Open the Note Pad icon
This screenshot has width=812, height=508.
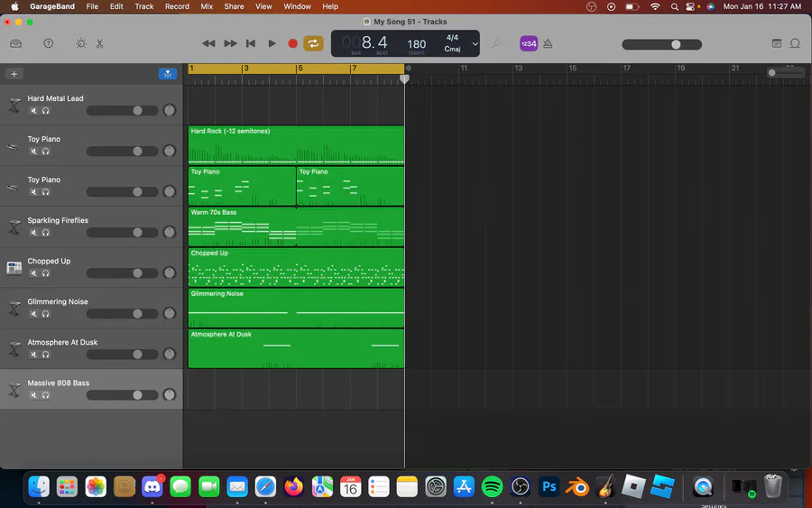coord(776,43)
